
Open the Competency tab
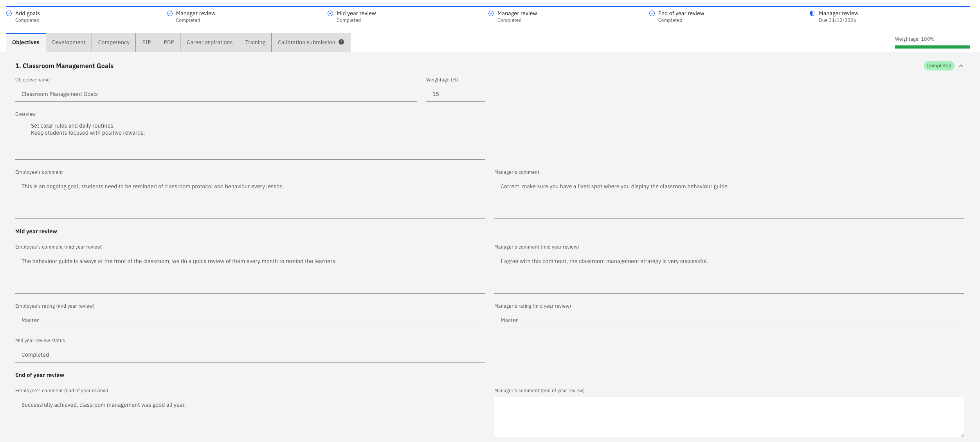pos(114,42)
